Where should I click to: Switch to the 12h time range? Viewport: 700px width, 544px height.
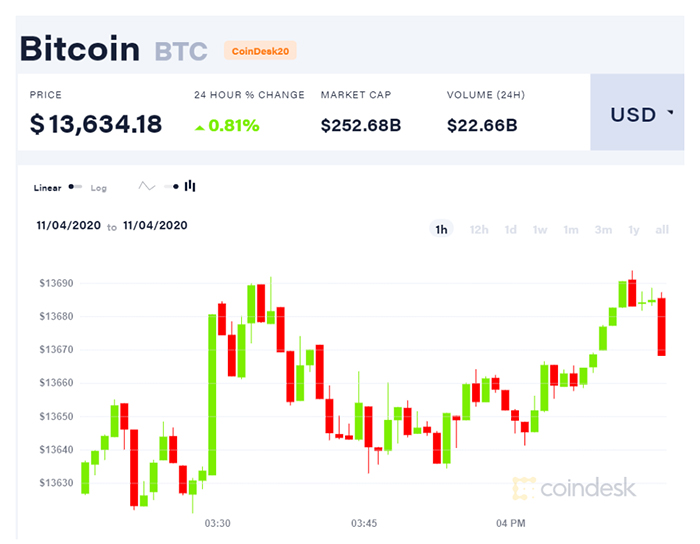pos(479,230)
